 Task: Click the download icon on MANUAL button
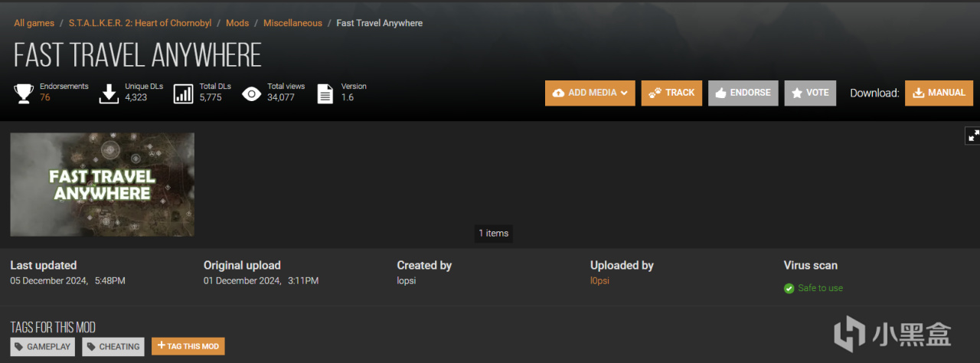click(x=918, y=93)
